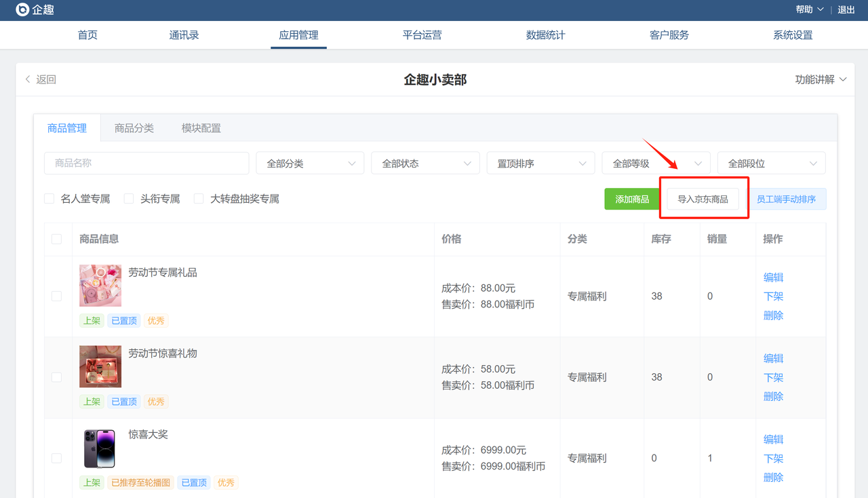Click the 惊喜大奖 phone product image

pos(100,448)
